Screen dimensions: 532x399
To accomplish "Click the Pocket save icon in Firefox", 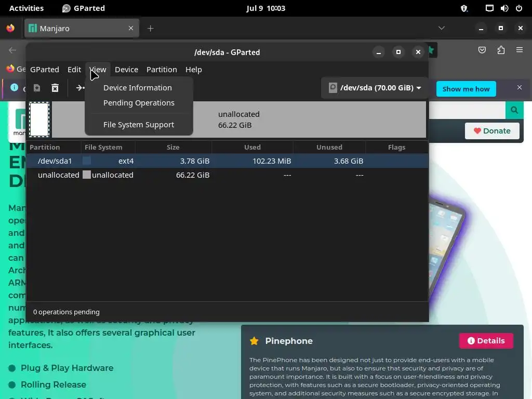I will coord(482,50).
